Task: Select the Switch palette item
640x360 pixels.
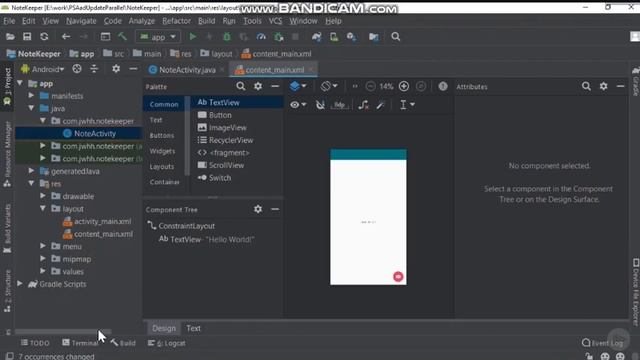Action: coord(214,178)
